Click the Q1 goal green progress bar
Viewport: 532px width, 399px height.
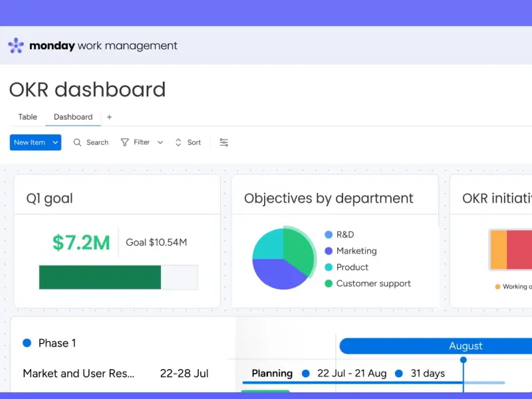(100, 277)
